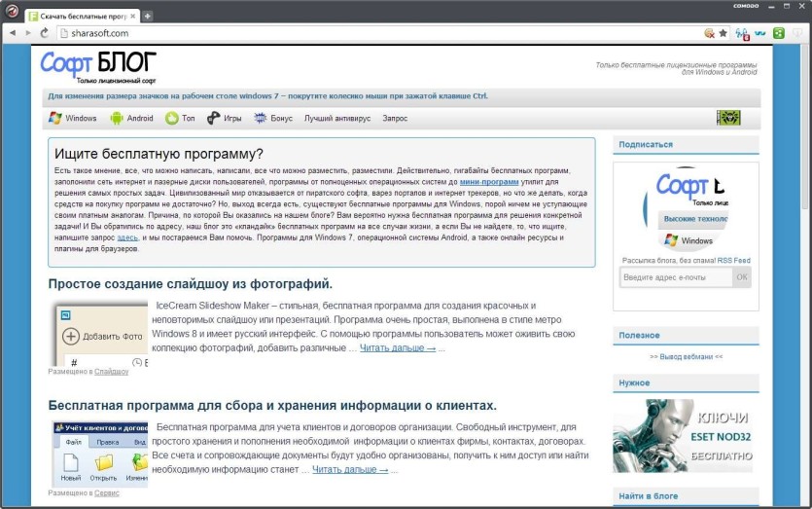Open the Windows menu section
This screenshot has width=812, height=509.
pyautogui.click(x=81, y=118)
